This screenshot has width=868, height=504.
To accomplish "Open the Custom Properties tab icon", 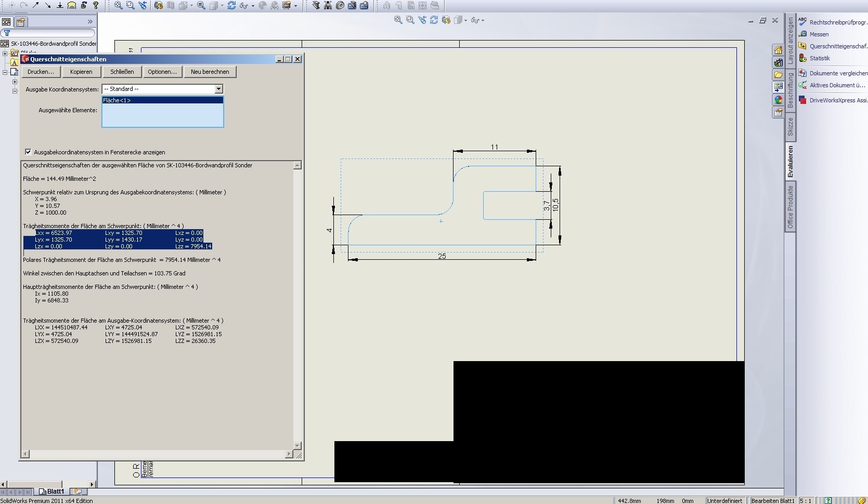I will pos(778,112).
